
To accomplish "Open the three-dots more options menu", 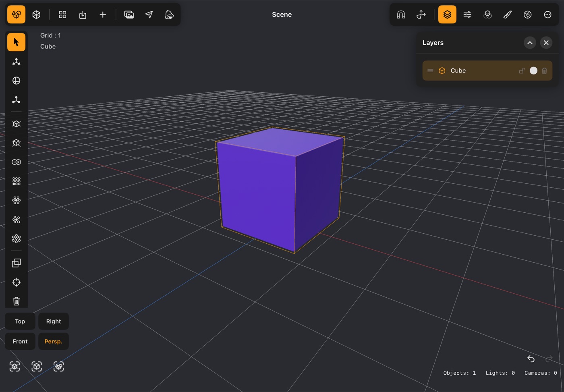I will tap(547, 15).
